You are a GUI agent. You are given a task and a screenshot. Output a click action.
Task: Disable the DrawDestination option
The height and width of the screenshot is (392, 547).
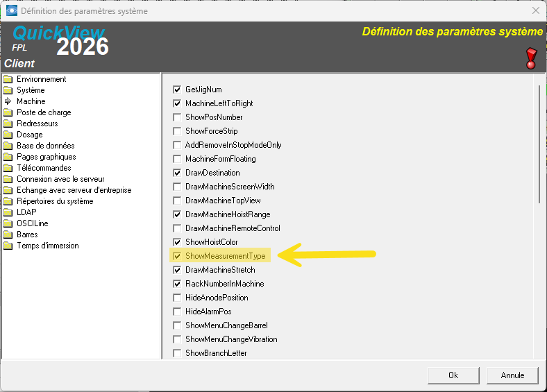pos(177,173)
